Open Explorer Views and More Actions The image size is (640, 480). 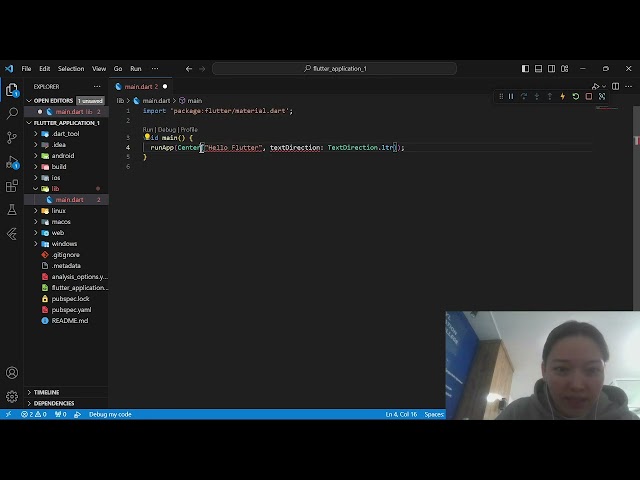pyautogui.click(x=97, y=87)
